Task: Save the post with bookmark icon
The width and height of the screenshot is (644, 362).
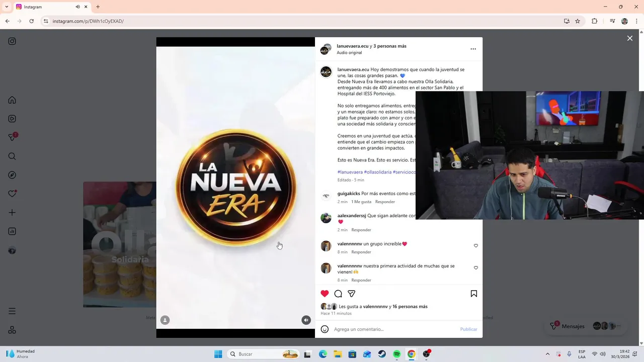Action: tap(474, 294)
